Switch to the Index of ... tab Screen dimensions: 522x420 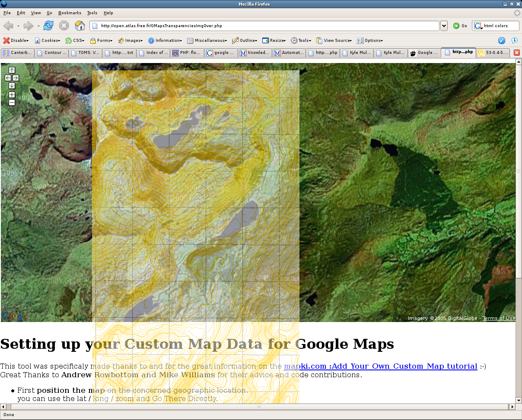(153, 53)
